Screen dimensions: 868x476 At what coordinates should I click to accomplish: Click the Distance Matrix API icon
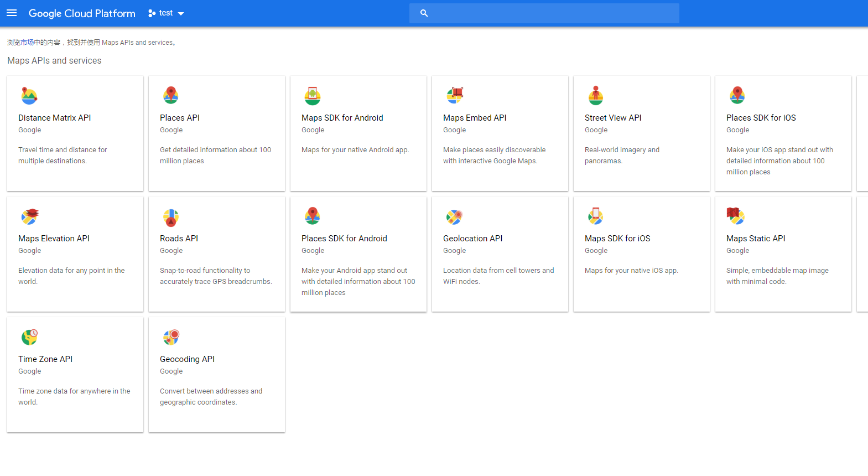[29, 96]
